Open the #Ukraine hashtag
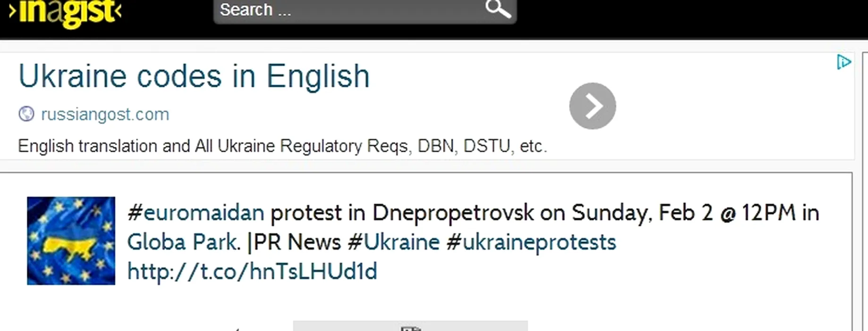The height and width of the screenshot is (331, 868). pyautogui.click(x=393, y=242)
